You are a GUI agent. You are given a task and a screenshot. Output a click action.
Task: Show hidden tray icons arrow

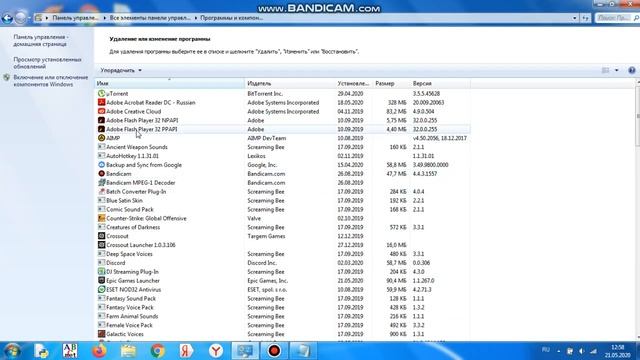point(558,351)
